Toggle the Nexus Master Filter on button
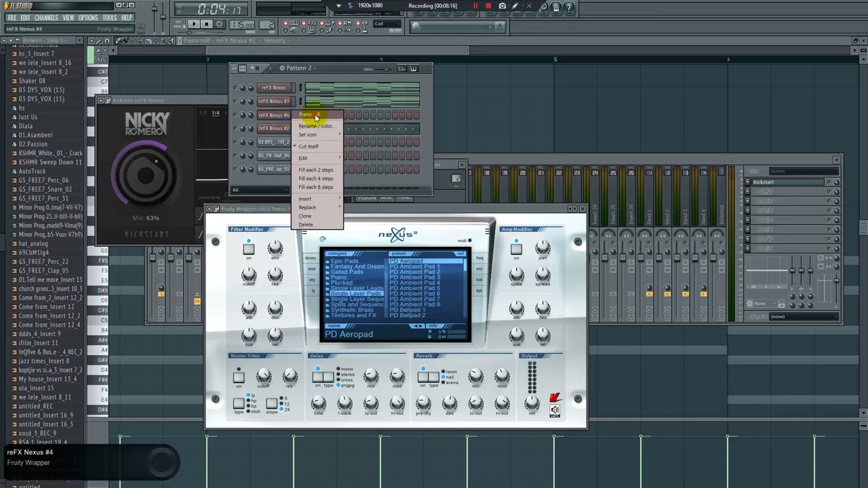The image size is (868, 488). click(x=239, y=377)
